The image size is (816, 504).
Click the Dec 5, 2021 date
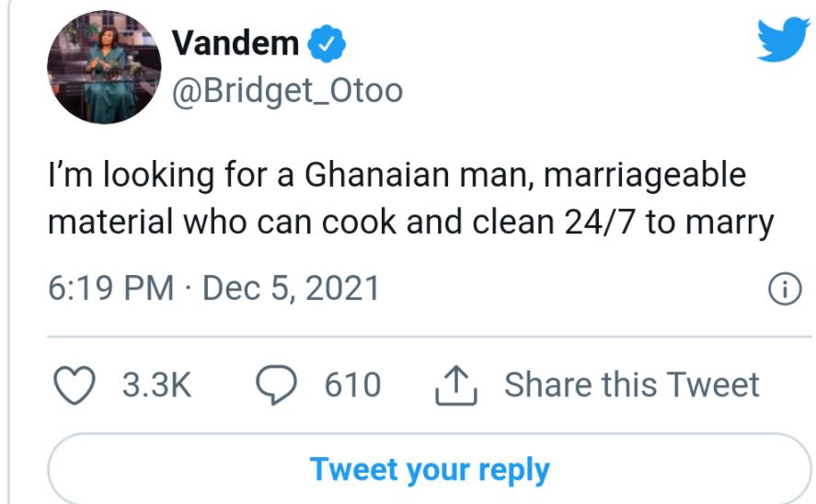pyautogui.click(x=291, y=289)
